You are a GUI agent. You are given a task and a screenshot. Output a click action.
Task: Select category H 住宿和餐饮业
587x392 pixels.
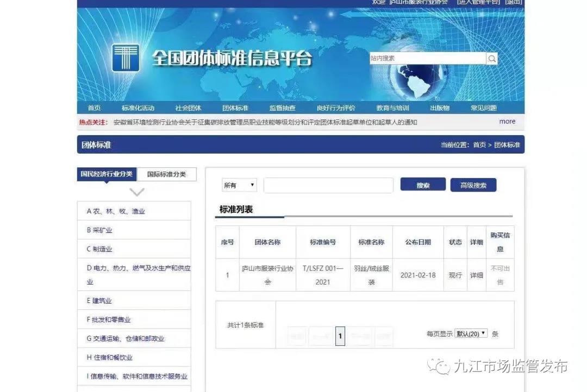[x=134, y=357]
